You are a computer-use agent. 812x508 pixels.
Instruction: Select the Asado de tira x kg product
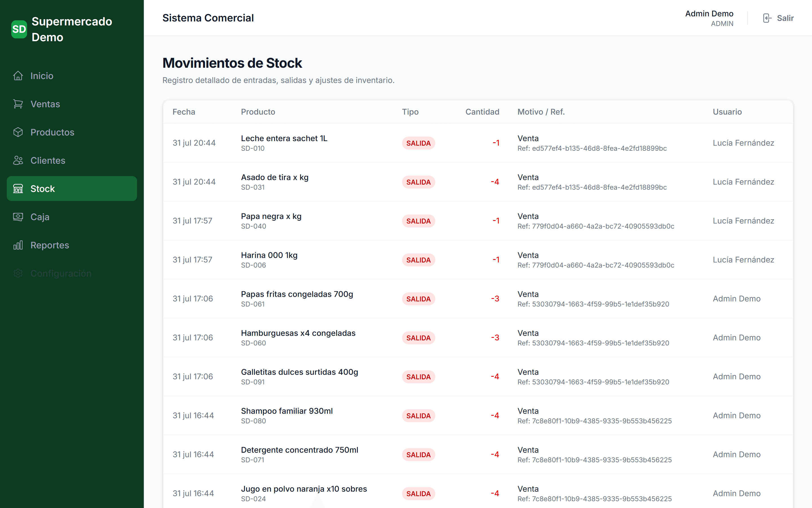pyautogui.click(x=274, y=177)
